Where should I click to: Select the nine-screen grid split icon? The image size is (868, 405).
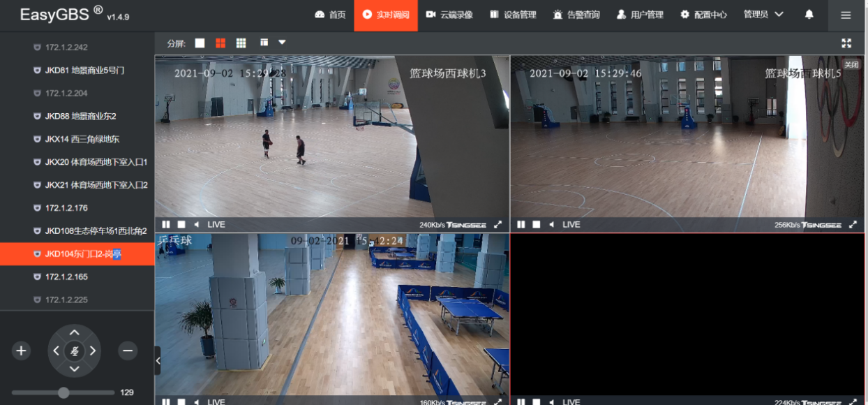tap(241, 42)
